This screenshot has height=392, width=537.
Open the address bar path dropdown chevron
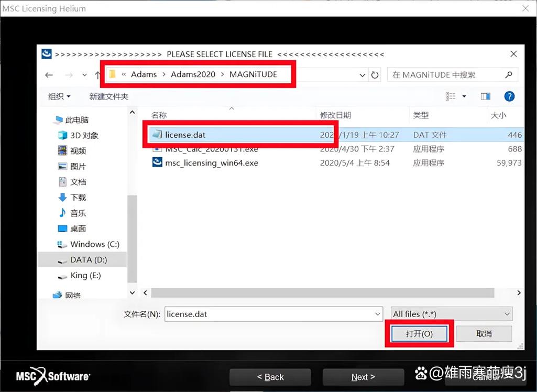tap(363, 75)
